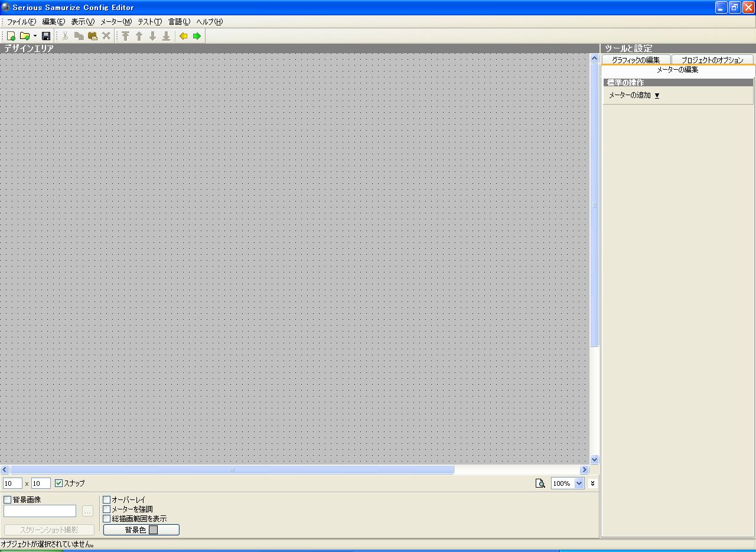756x552 pixels.
Task: Expand the メーターの追加 dropdown
Action: pos(657,95)
